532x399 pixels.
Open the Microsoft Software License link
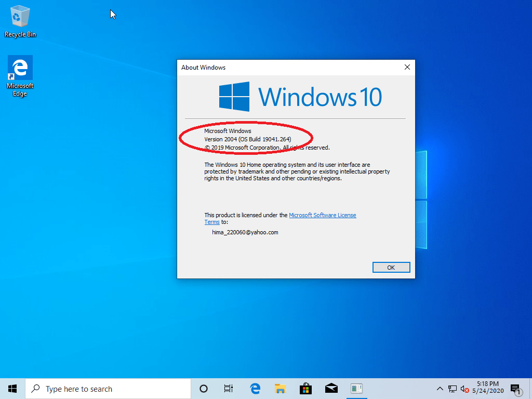[x=322, y=215]
